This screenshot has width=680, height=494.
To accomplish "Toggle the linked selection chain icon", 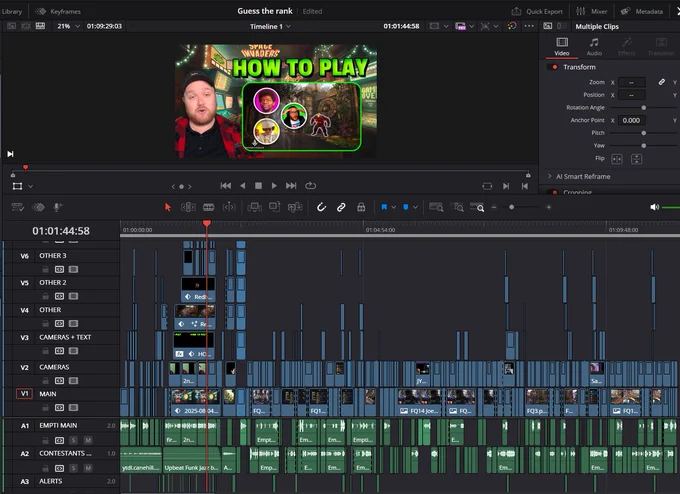I will [341, 207].
